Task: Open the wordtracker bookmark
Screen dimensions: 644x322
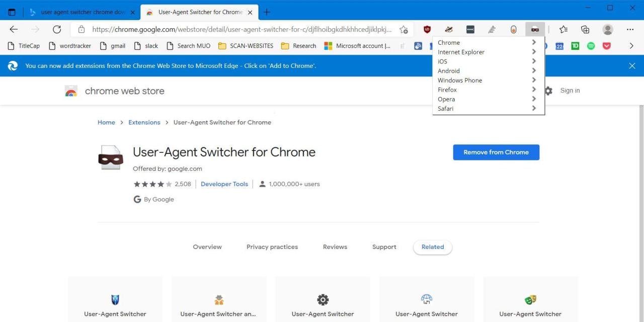Action: pos(70,46)
